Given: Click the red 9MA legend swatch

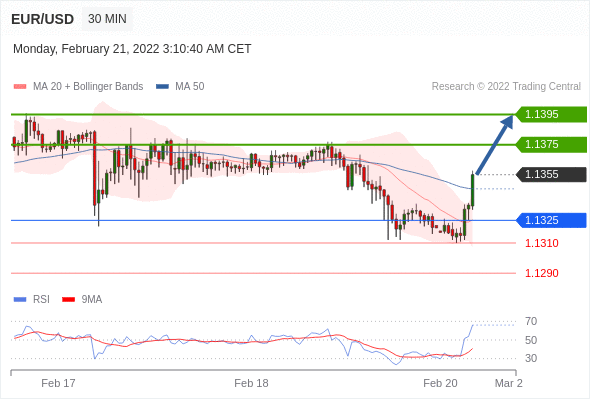Looking at the screenshot, I should click(x=68, y=300).
